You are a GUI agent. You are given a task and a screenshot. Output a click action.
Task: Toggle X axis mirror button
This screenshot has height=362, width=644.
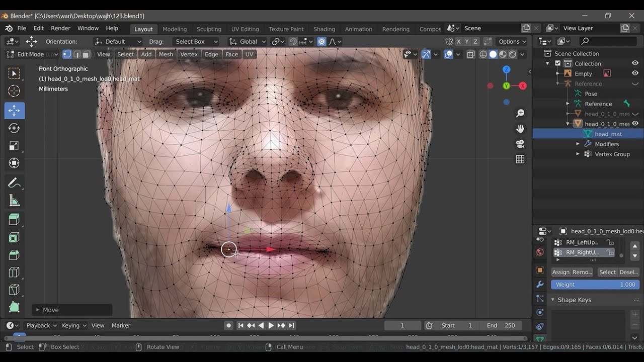click(x=458, y=42)
